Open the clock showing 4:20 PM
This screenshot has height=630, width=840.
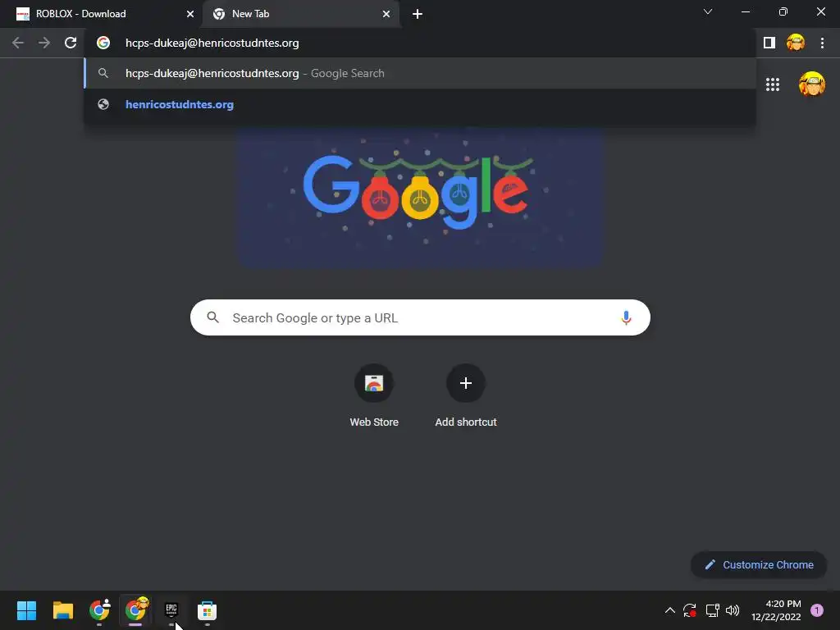click(x=776, y=610)
